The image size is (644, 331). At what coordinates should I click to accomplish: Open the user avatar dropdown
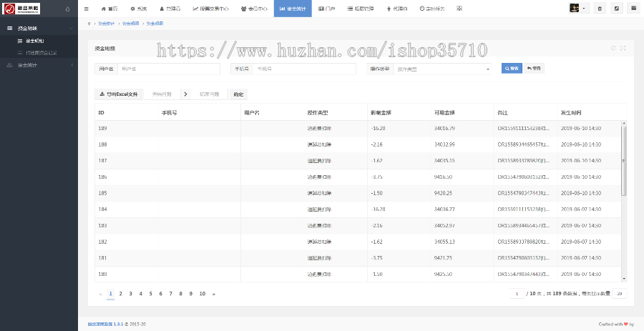578,9
